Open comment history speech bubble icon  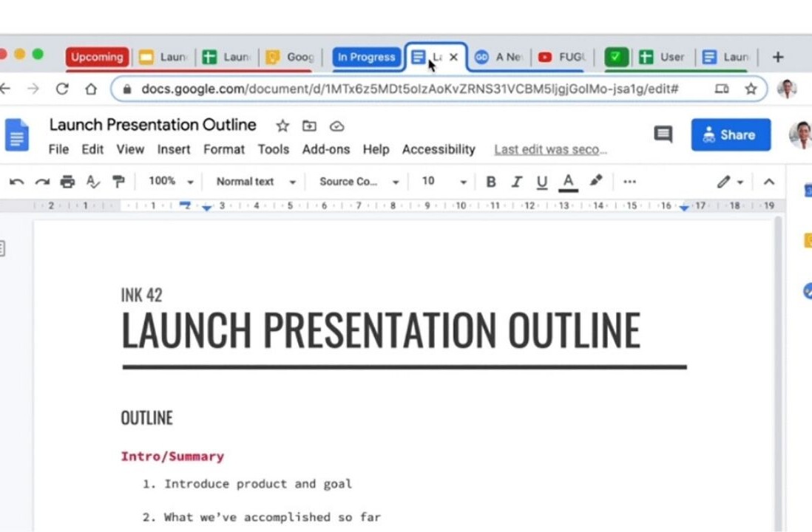(663, 134)
